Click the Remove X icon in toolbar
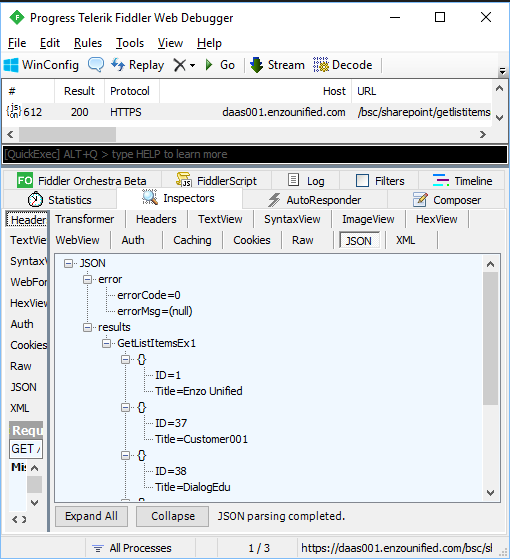 point(180,65)
